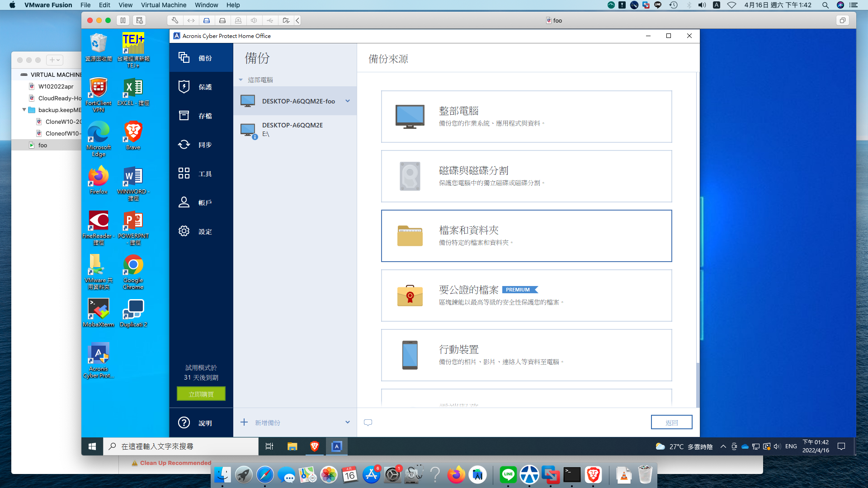
Task: Click the 返回 back button
Action: point(671,422)
